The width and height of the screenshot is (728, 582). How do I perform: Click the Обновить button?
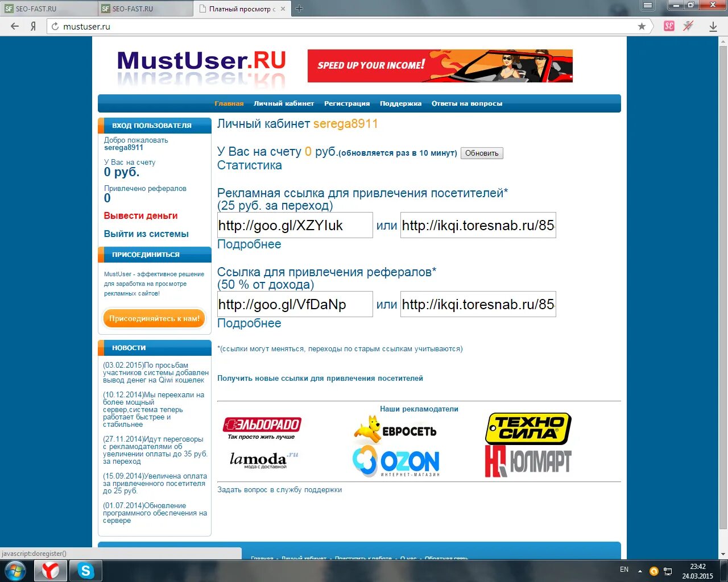click(x=482, y=153)
